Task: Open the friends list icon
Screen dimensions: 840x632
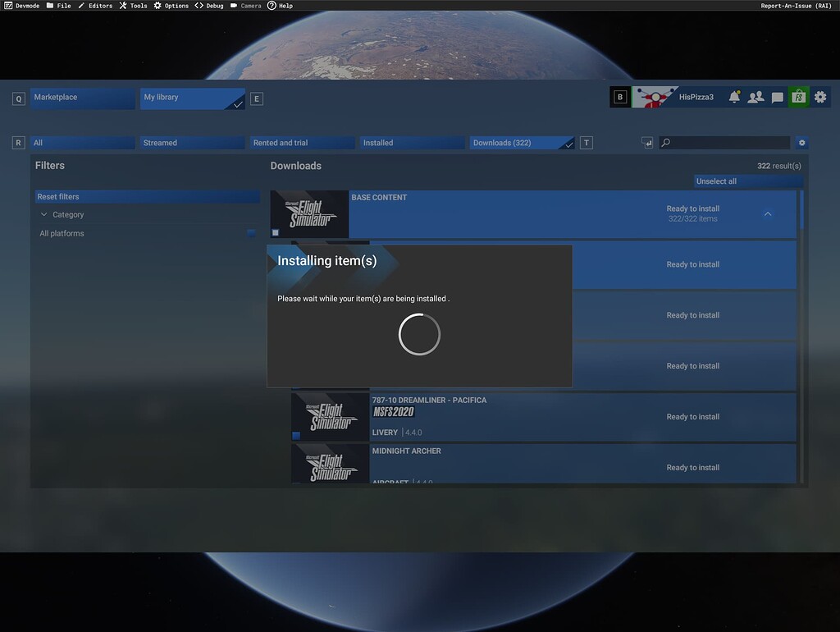Action: (756, 96)
